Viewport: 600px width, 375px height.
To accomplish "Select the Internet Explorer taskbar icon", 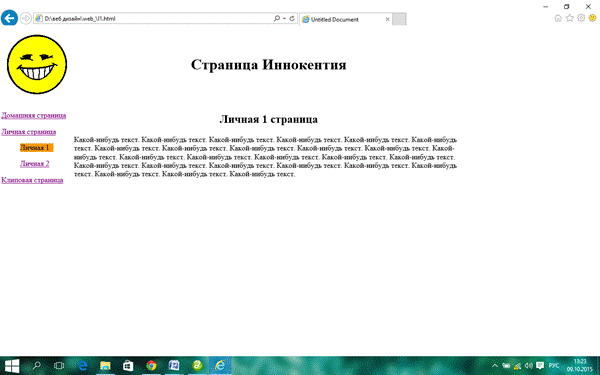I will [220, 366].
